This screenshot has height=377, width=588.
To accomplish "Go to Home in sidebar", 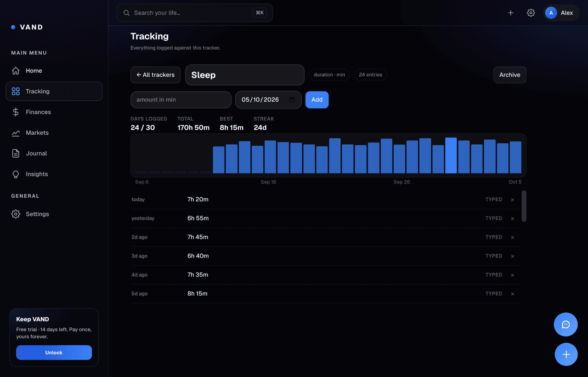I will click(54, 71).
